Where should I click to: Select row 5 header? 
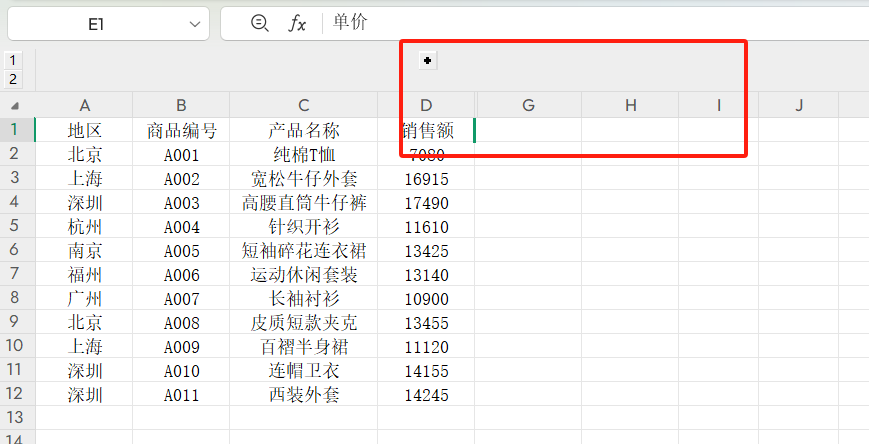(15, 227)
